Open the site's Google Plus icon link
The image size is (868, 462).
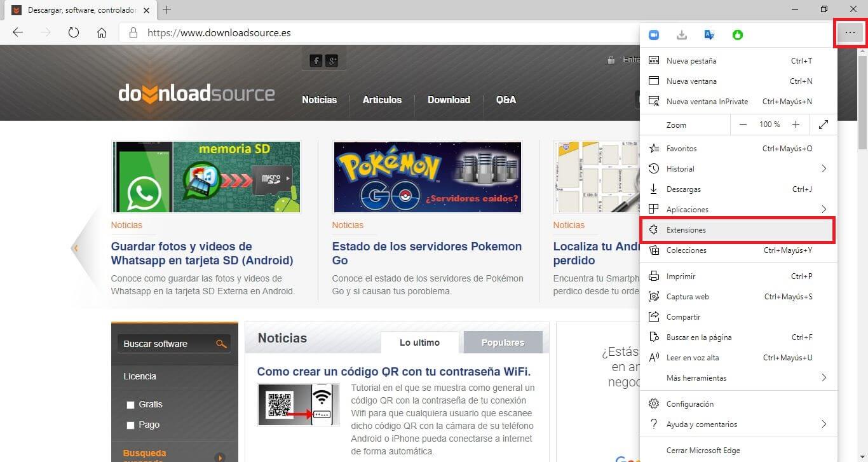[x=332, y=60]
